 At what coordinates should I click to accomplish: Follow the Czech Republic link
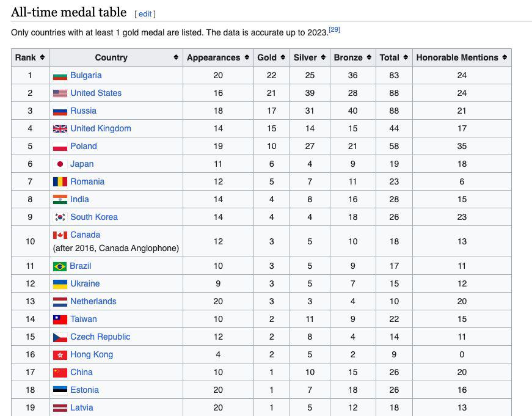pos(100,337)
